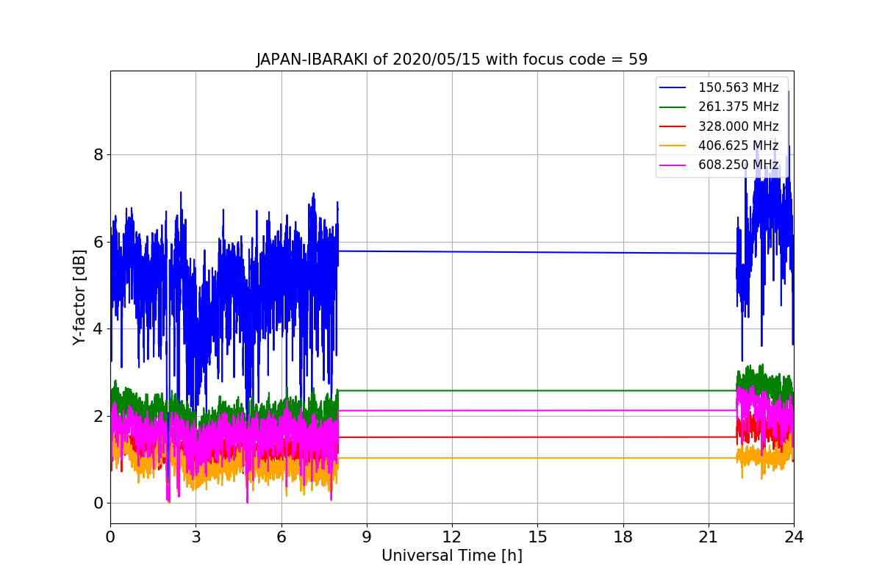Select the 261.375 MHz legend label
This screenshot has width=882, height=588.
tap(738, 107)
